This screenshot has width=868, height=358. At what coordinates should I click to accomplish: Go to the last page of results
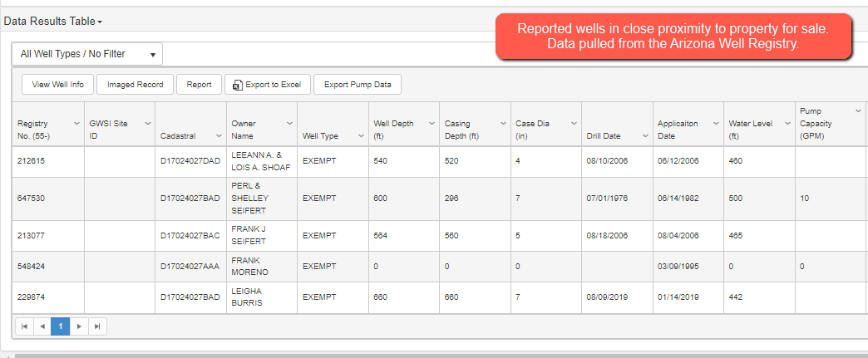(x=97, y=326)
